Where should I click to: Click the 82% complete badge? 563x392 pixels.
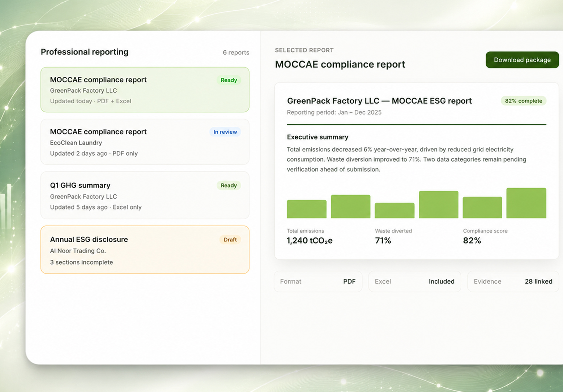point(524,101)
